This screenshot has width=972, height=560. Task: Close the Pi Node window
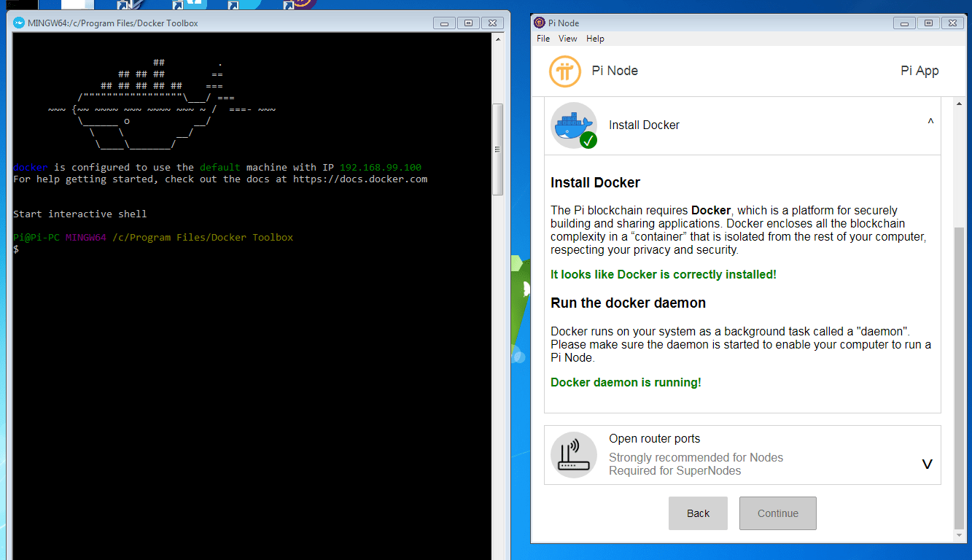point(952,23)
